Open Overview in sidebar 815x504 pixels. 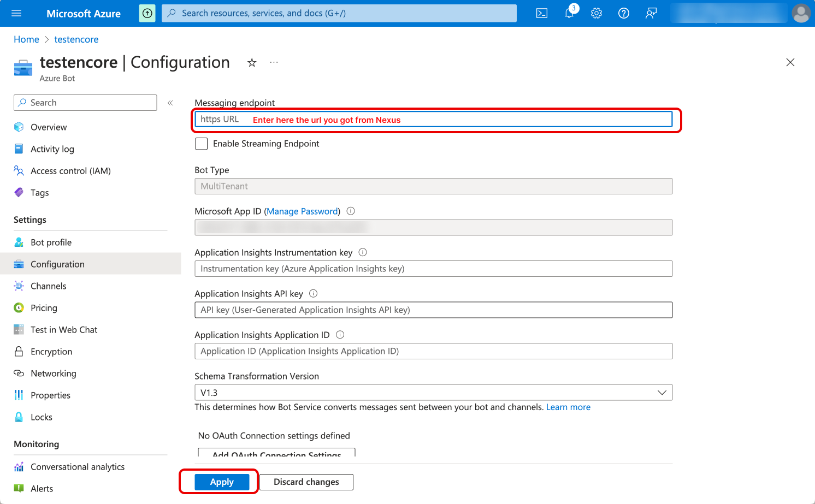(49, 127)
